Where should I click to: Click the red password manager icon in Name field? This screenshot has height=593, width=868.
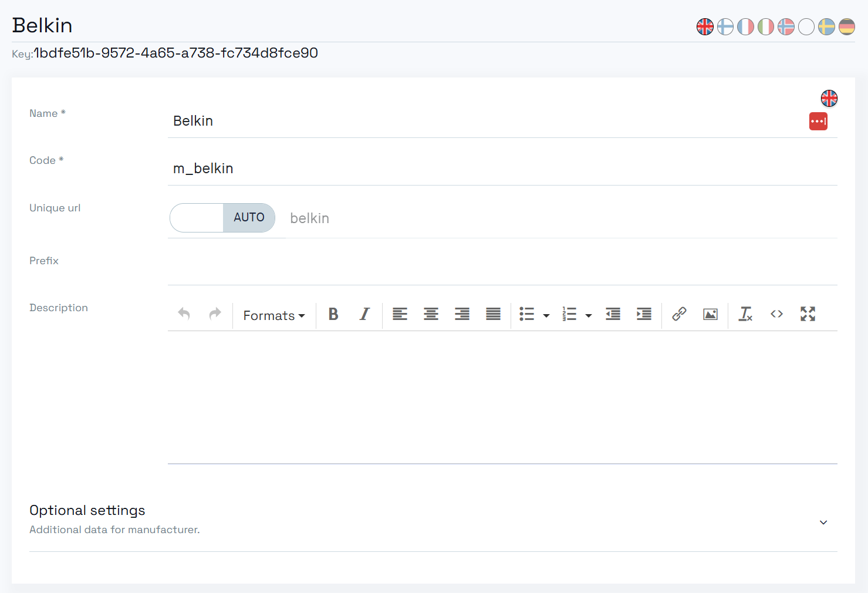coord(818,121)
